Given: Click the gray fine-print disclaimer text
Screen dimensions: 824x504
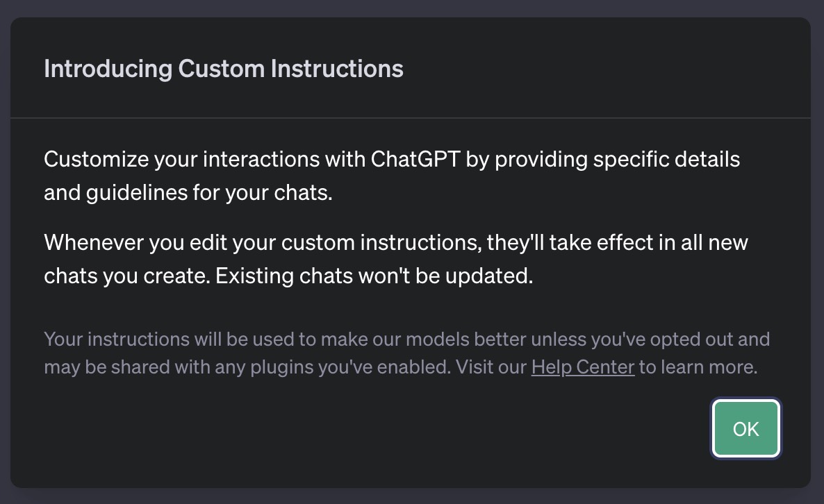Looking at the screenshot, I should click(x=406, y=353).
